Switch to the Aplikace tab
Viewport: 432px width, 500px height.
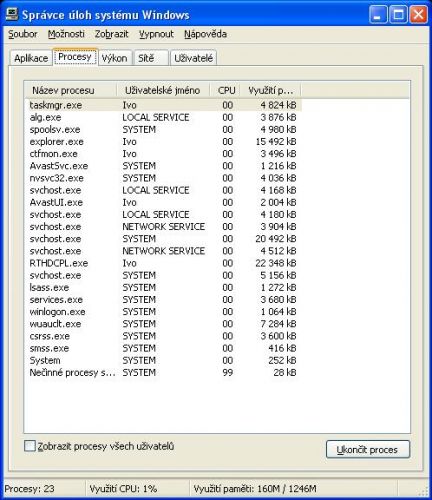click(31, 58)
